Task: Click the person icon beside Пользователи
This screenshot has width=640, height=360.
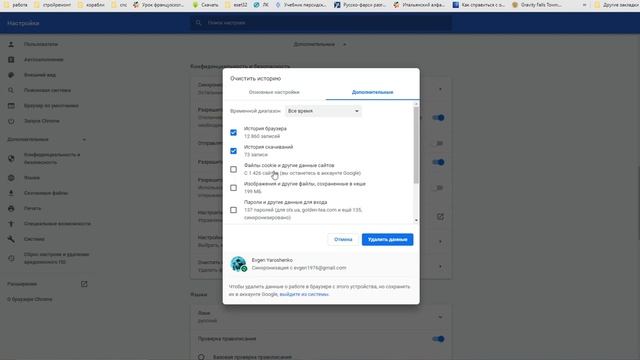Action: (x=11, y=44)
